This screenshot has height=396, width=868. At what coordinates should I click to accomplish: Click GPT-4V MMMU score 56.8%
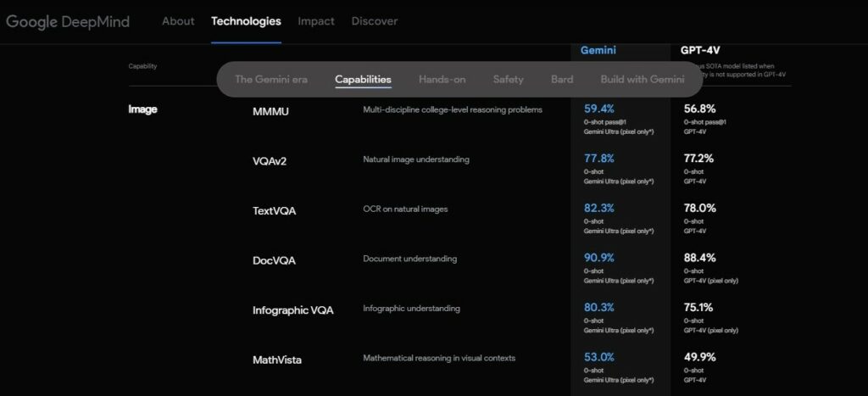(x=699, y=109)
